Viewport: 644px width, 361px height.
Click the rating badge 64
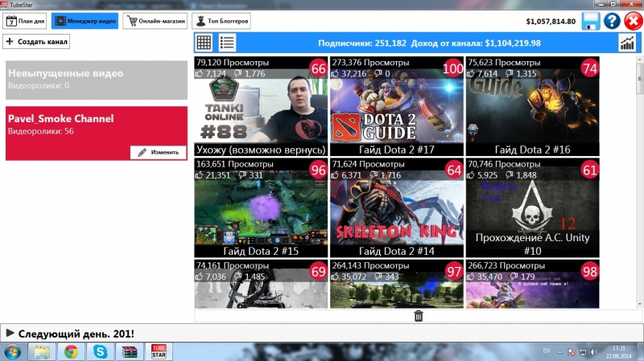point(454,170)
